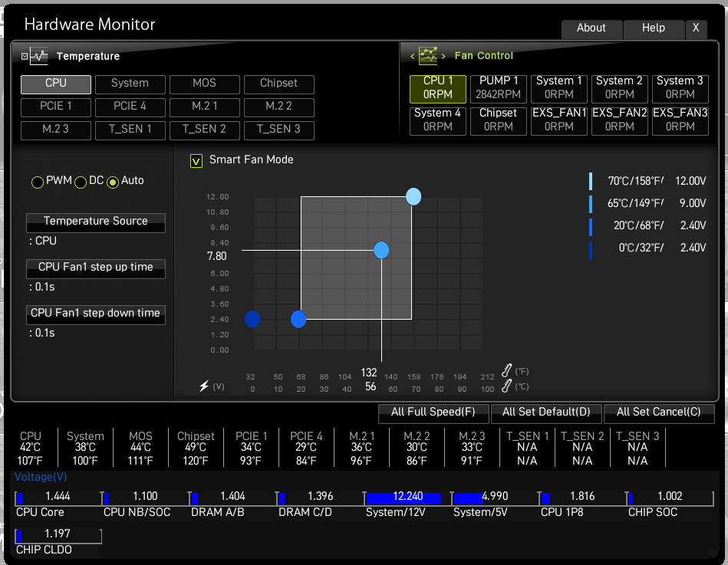Open CPU Fan1 step up time setting

(x=96, y=268)
